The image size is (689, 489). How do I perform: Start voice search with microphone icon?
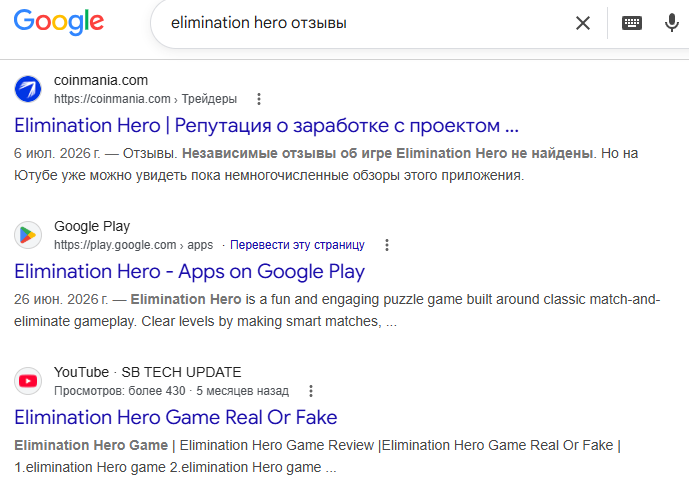[x=671, y=23]
